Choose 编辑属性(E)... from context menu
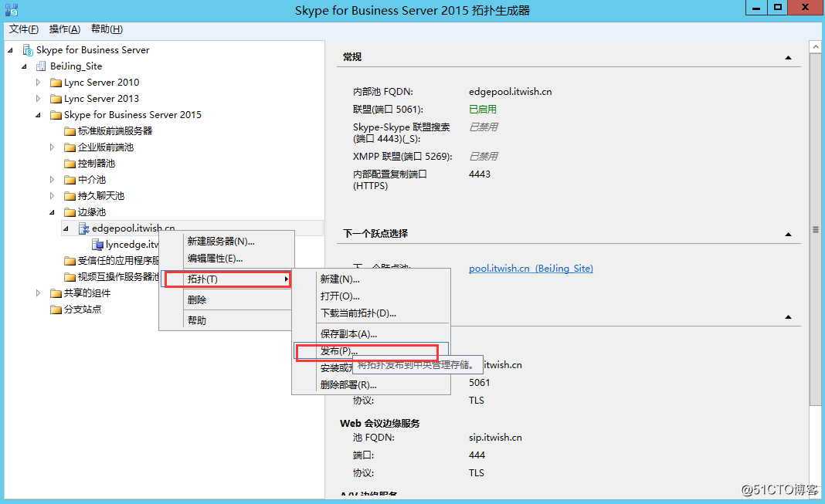The width and height of the screenshot is (825, 504). click(226, 259)
